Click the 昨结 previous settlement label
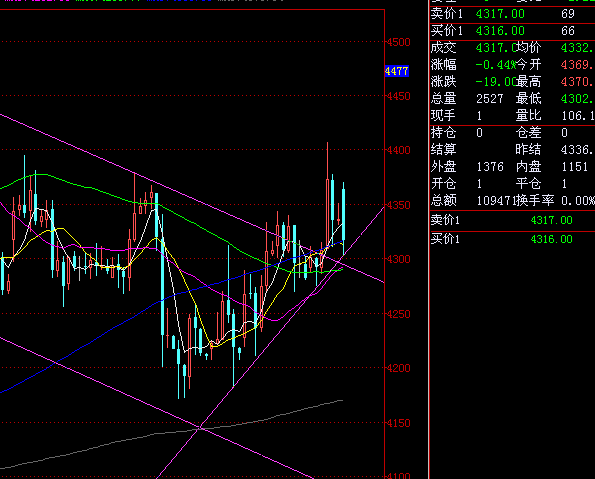The width and height of the screenshot is (595, 479). point(528,150)
